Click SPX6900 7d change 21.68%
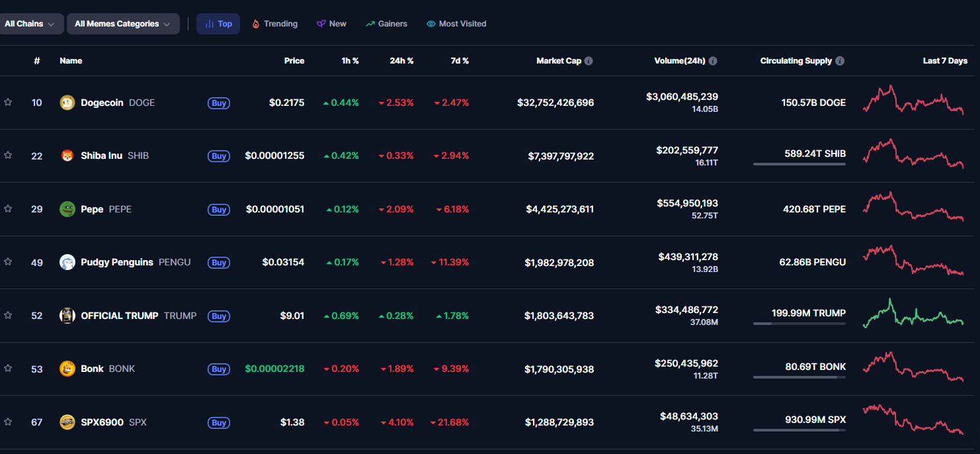 click(x=449, y=422)
